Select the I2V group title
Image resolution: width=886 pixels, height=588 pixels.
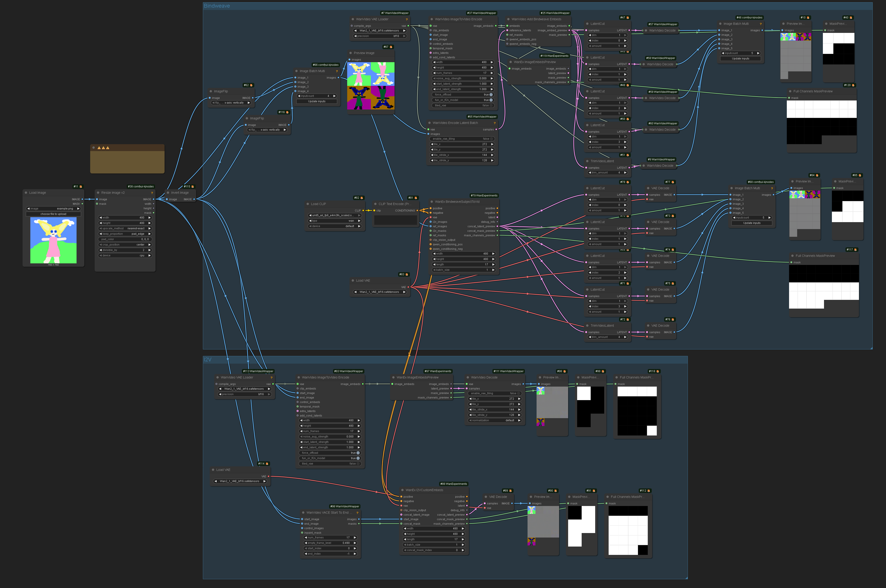207,360
